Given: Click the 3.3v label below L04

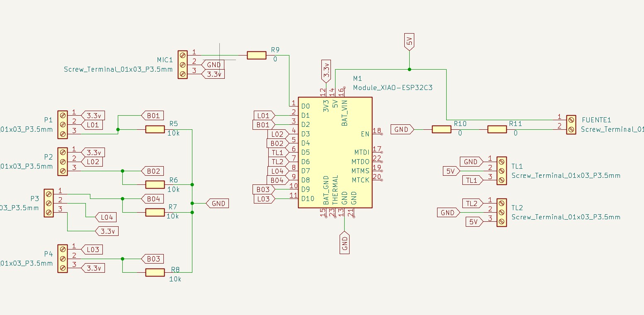Looking at the screenshot, I should (107, 231).
